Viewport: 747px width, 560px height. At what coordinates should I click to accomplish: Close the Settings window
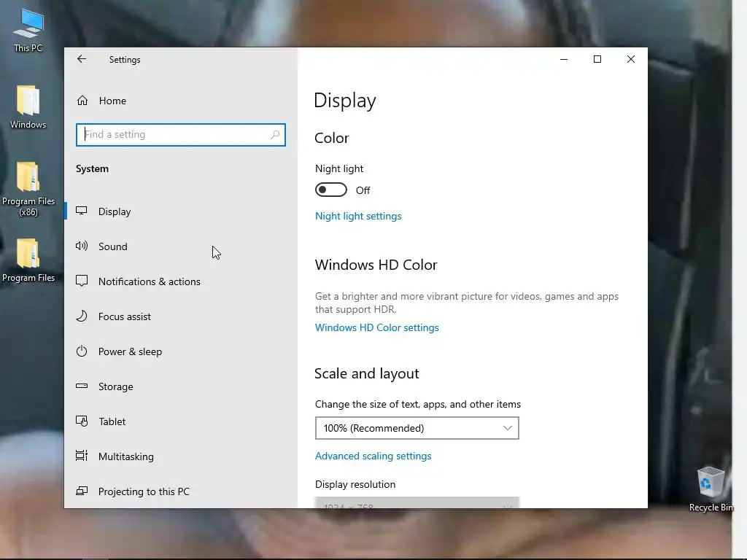[631, 59]
